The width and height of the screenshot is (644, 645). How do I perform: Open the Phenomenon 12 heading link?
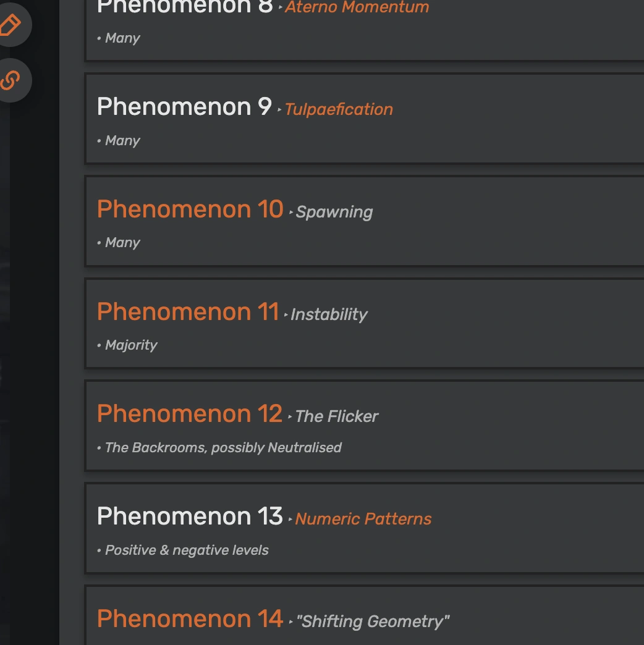point(189,414)
